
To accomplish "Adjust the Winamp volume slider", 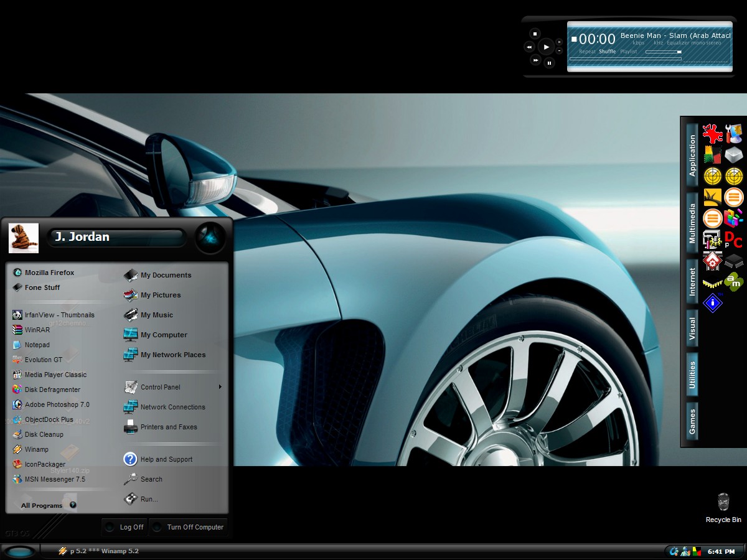I will coord(663,52).
